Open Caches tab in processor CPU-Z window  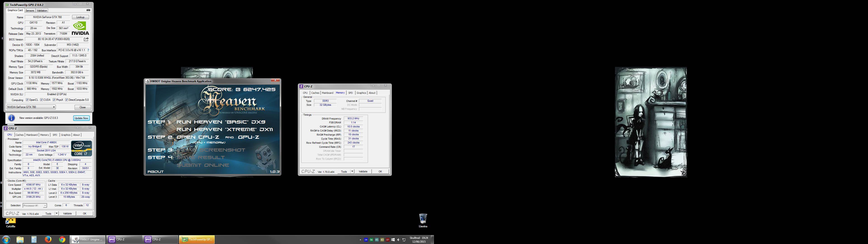[x=19, y=135]
